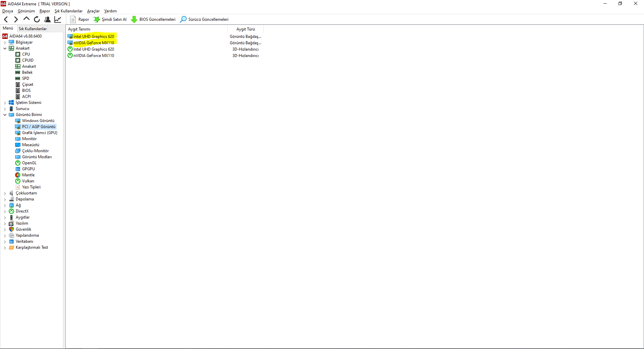Go back with the left arrow toolbar icon
The height and width of the screenshot is (349, 644).
(6, 19)
